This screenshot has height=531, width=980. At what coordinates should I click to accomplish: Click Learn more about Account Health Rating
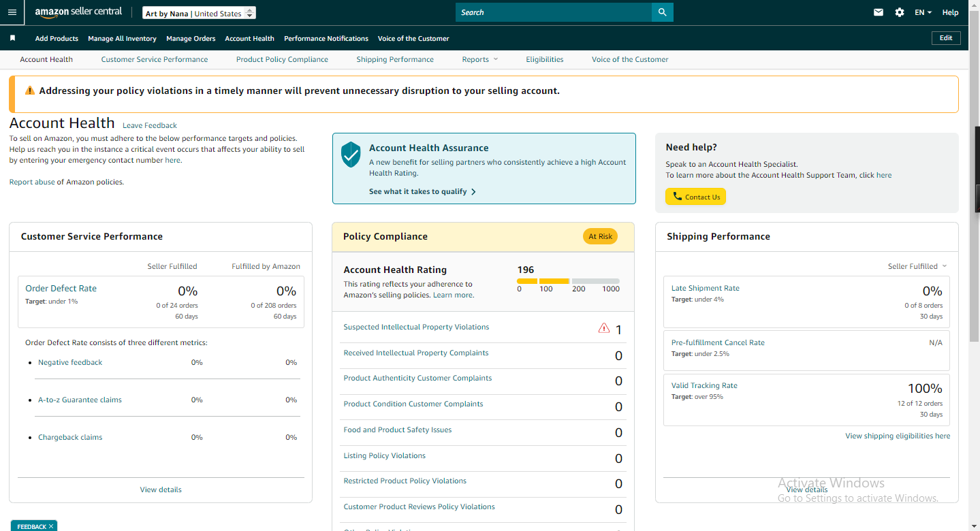453,295
